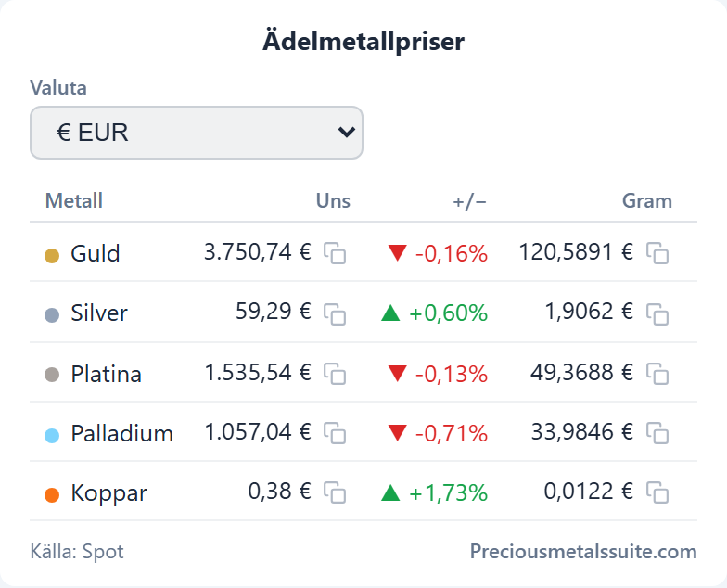Select the Palladium row label

click(122, 434)
